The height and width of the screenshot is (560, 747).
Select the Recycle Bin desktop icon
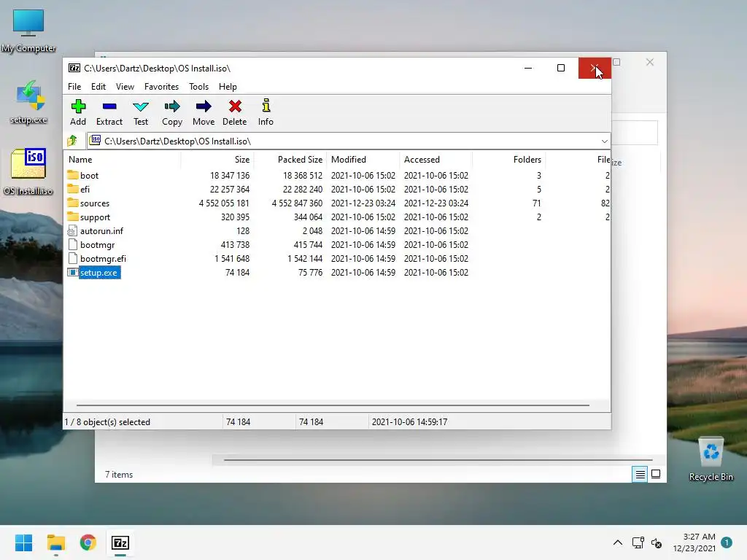[x=711, y=459]
